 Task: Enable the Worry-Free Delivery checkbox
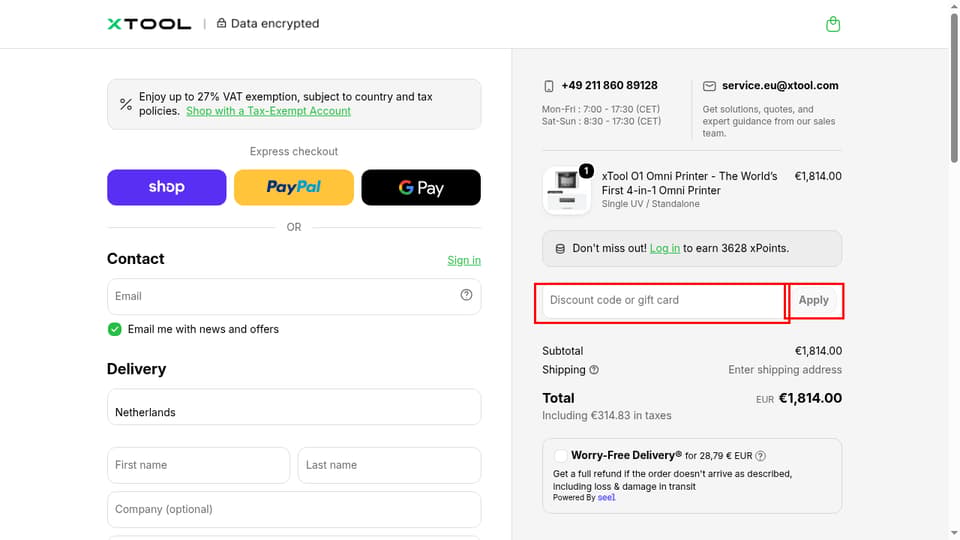(x=560, y=456)
